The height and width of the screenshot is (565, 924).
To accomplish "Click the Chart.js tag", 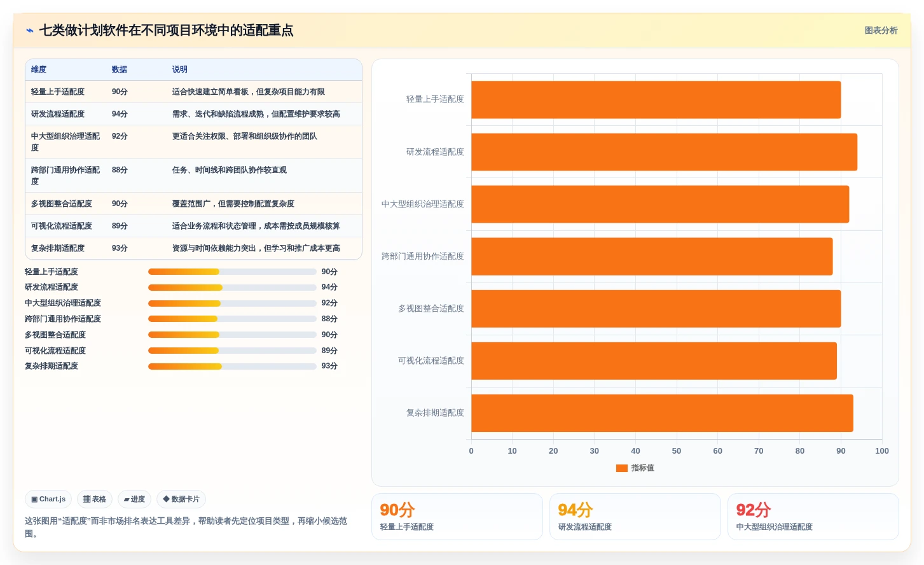I will [x=48, y=499].
